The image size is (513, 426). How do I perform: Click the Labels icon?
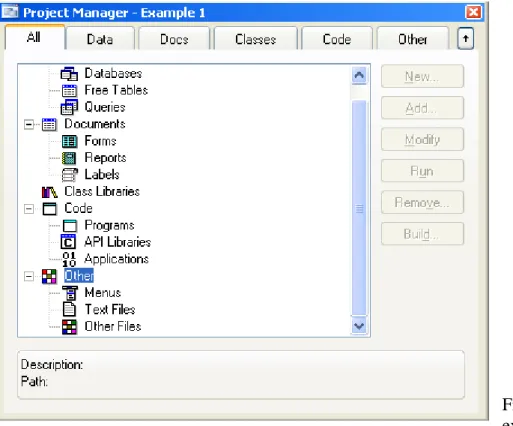click(69, 175)
